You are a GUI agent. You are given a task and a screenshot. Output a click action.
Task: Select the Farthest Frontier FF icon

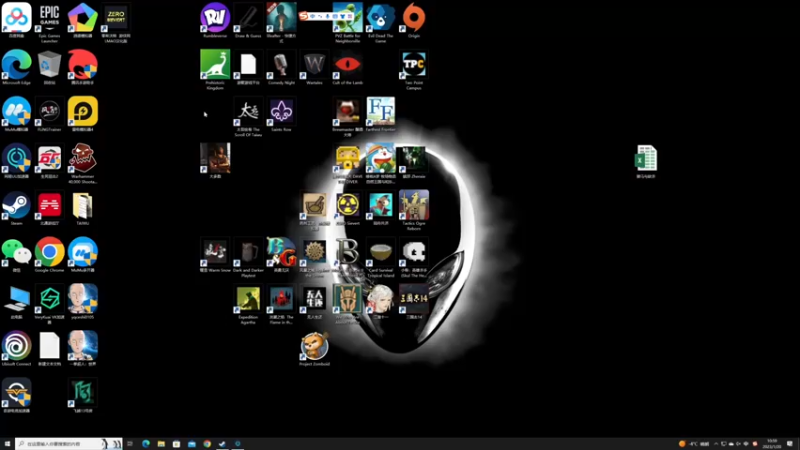pos(381,112)
